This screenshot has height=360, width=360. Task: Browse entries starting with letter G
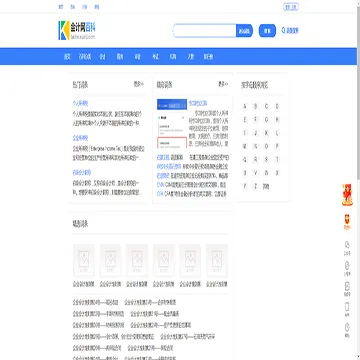pyautogui.click(x=266, y=120)
